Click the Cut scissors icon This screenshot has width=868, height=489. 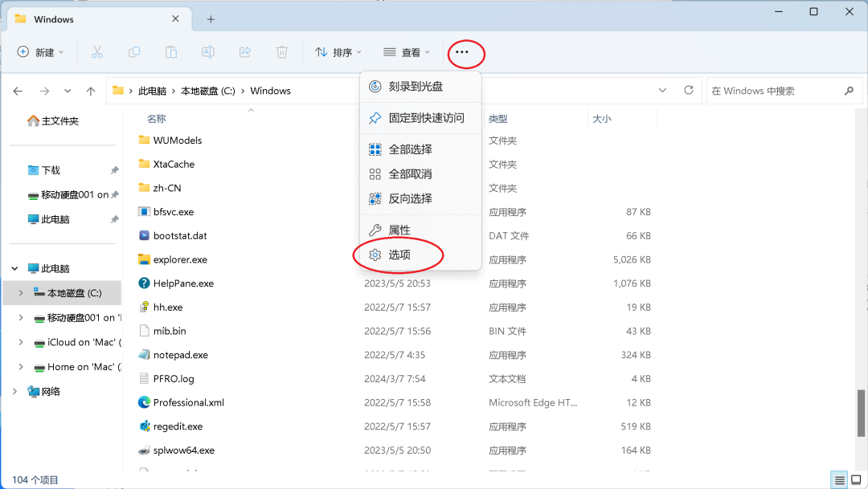[97, 52]
